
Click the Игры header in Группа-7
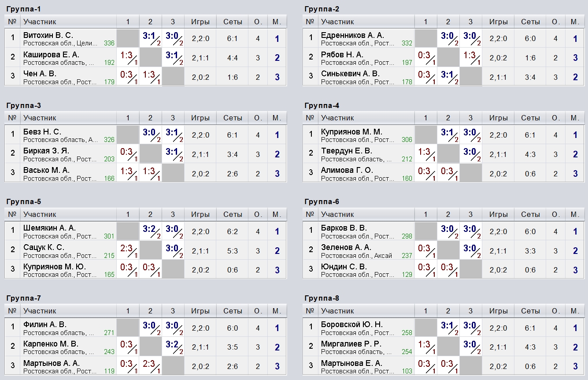(200, 311)
